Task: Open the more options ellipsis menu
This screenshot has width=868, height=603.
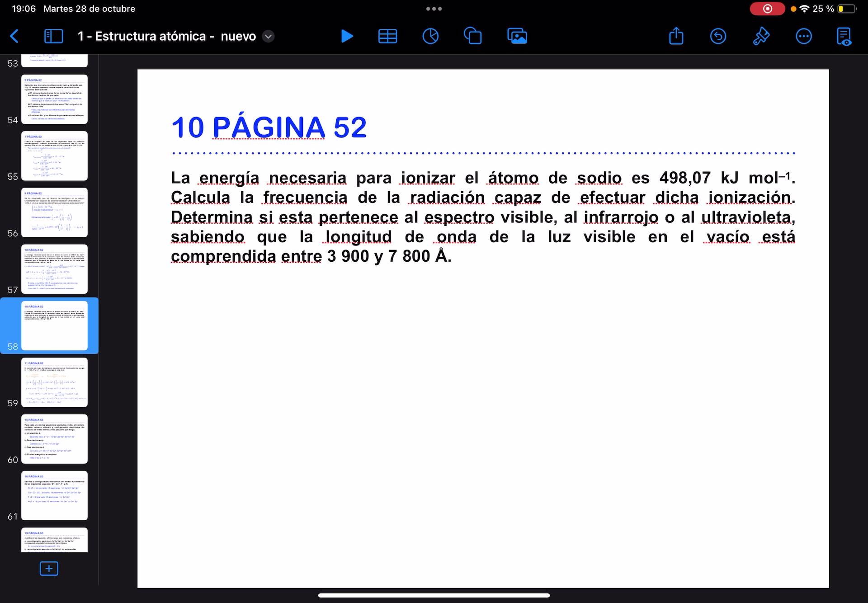Action: click(x=803, y=36)
